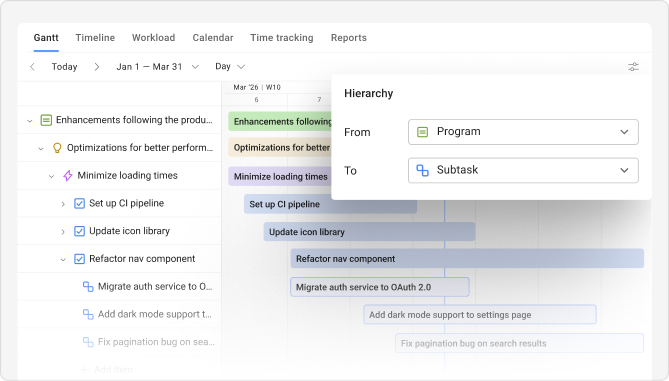
Task: Open the view settings sliders icon
Action: [x=634, y=67]
